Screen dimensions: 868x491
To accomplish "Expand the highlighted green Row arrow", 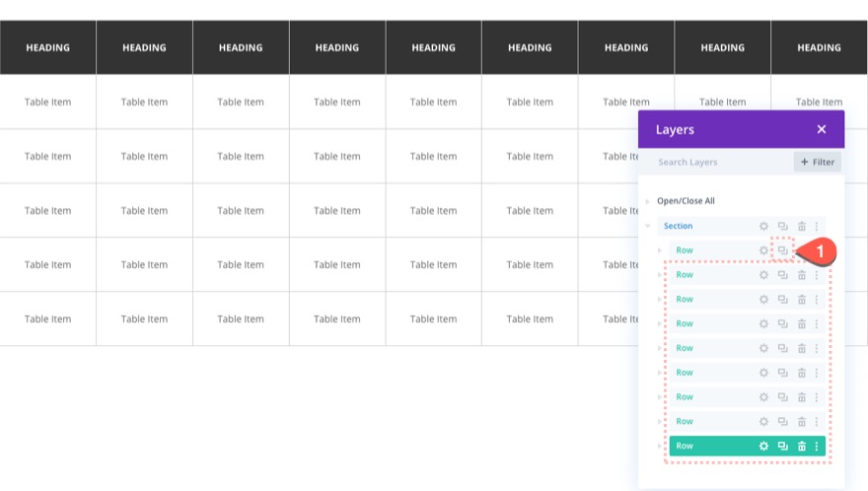I will pyautogui.click(x=660, y=447).
